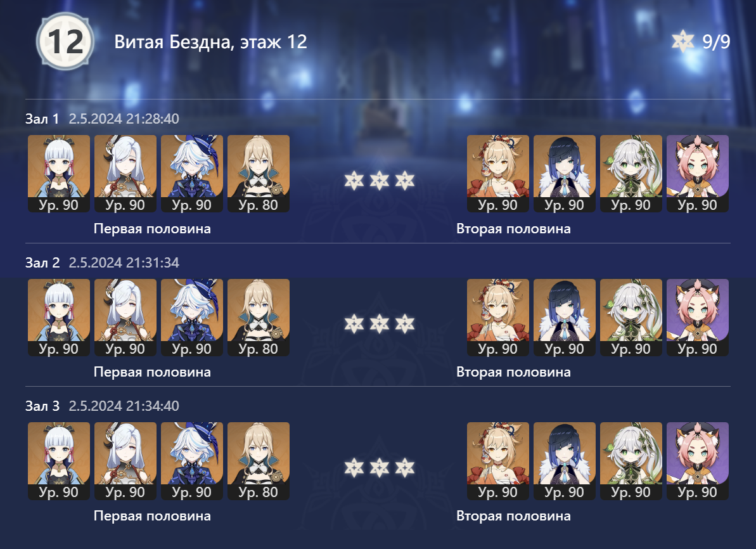Click Jean level 80 portrait in Зал 1

(259, 174)
